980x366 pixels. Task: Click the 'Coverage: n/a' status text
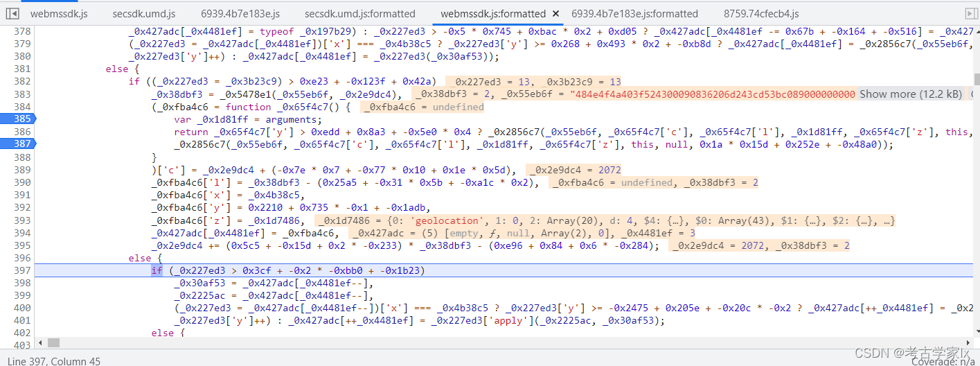tap(943, 361)
